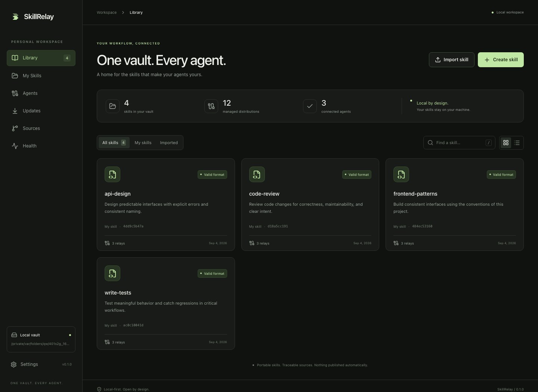The width and height of the screenshot is (538, 392).
Task: Click the Library book icon
Action: pos(15,58)
